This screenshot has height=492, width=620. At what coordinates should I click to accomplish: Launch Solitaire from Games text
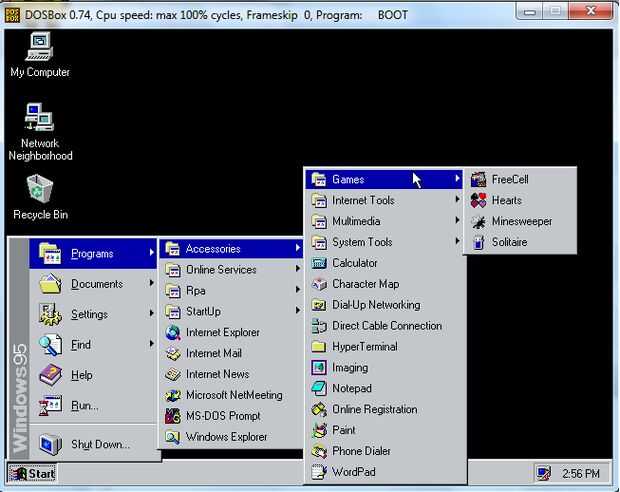[509, 242]
